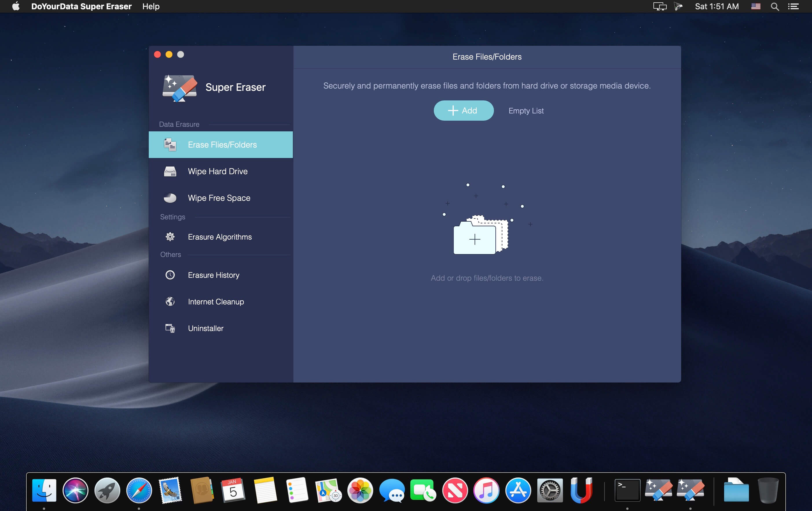Open the Apple menu

16,6
